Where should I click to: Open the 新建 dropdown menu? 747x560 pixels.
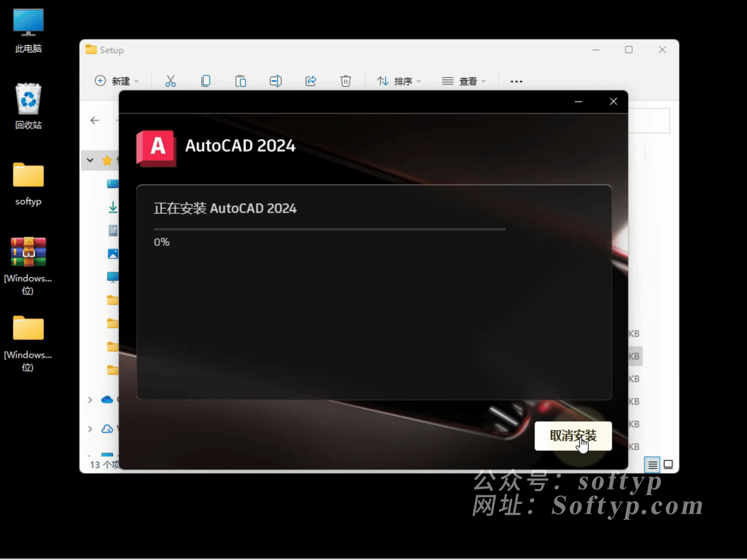[117, 81]
